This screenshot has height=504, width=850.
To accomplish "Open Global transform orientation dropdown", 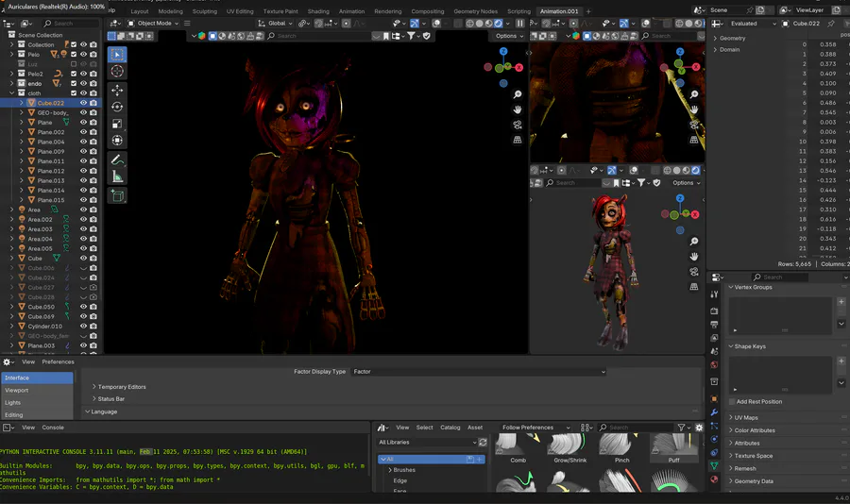I will coord(276,24).
